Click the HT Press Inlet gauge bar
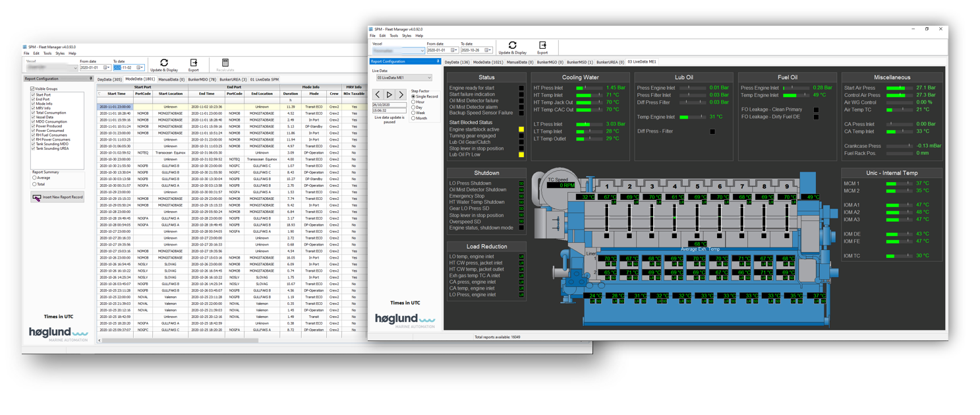The width and height of the screenshot is (980, 415). (x=589, y=88)
